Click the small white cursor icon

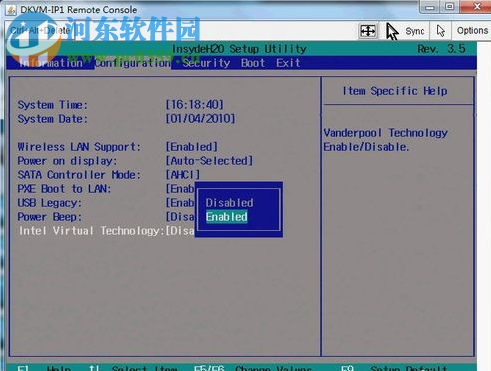tap(441, 31)
